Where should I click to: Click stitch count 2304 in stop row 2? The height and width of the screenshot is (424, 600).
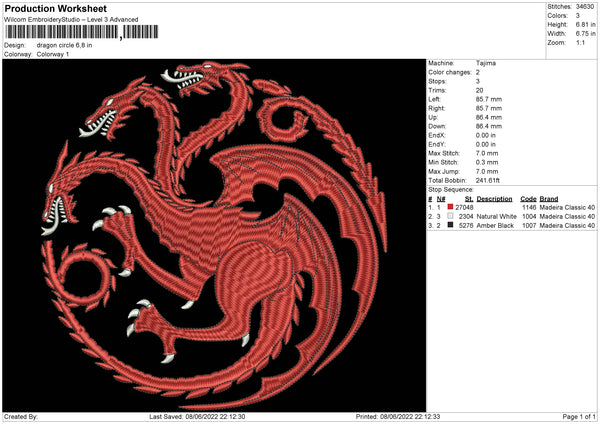[466, 217]
